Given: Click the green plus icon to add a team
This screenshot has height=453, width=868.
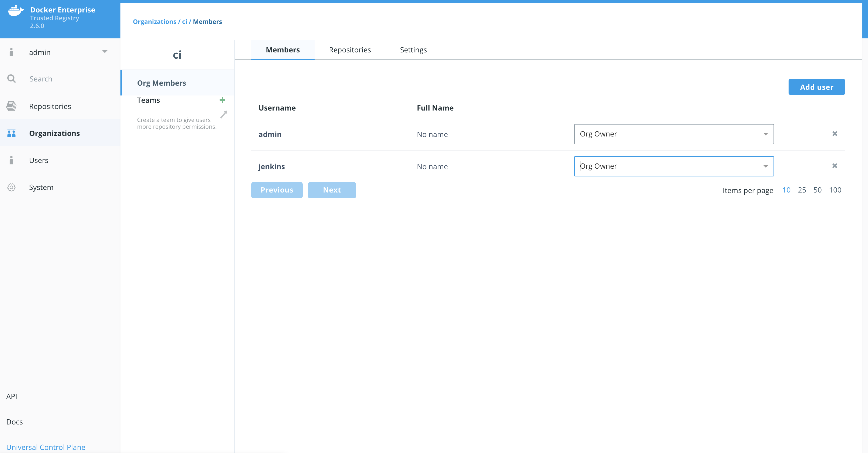Looking at the screenshot, I should tap(222, 100).
